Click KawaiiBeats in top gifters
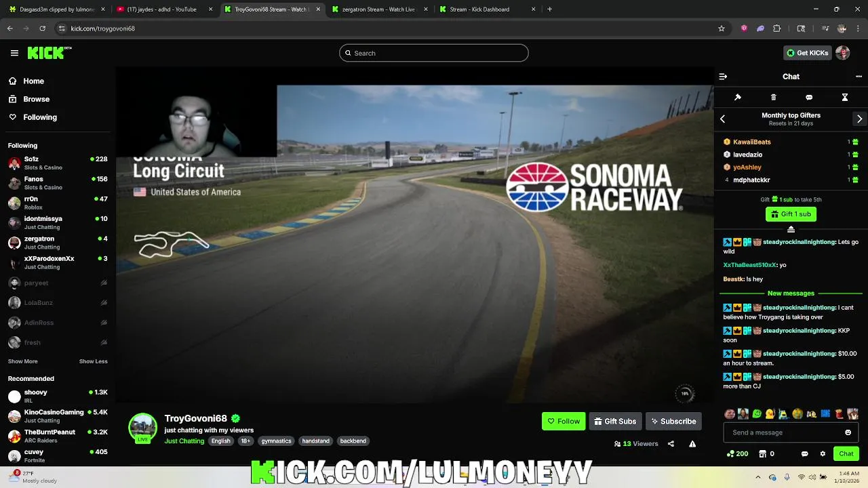Screen dimensions: 868x488 point(752,142)
